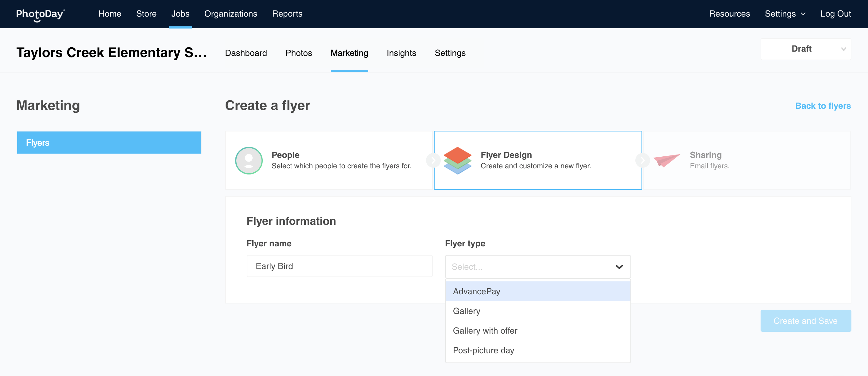The height and width of the screenshot is (376, 868).
Task: Select the Sharing step card
Action: 747,161
